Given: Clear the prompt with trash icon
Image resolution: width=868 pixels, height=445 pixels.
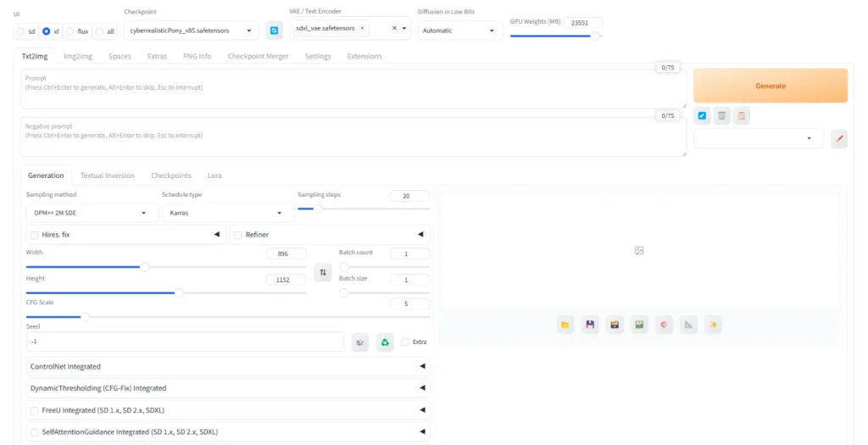Looking at the screenshot, I should pos(722,116).
